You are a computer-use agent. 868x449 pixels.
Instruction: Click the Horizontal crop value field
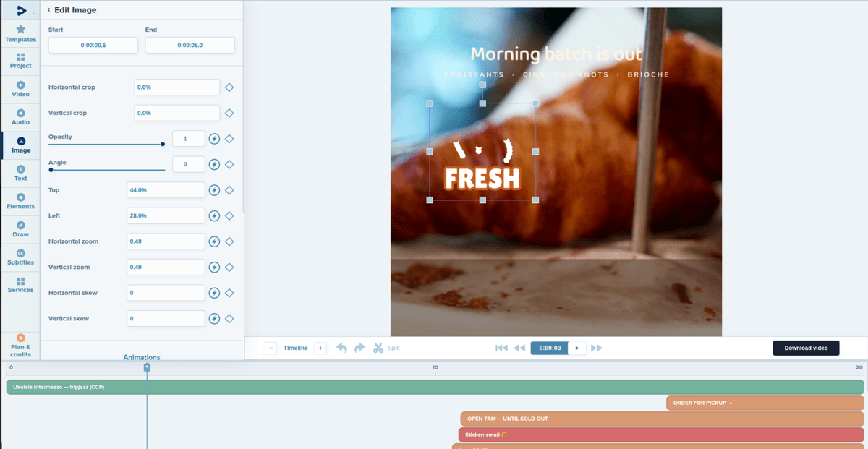[x=177, y=87]
